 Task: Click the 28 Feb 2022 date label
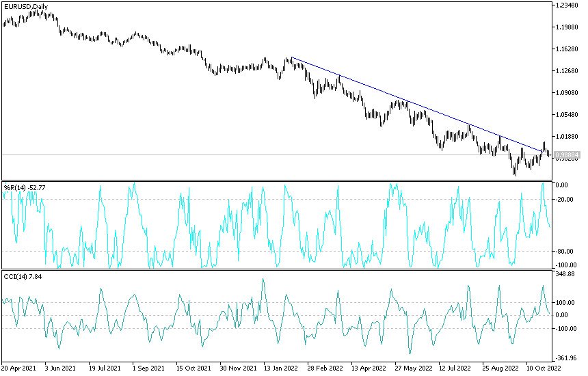325,368
